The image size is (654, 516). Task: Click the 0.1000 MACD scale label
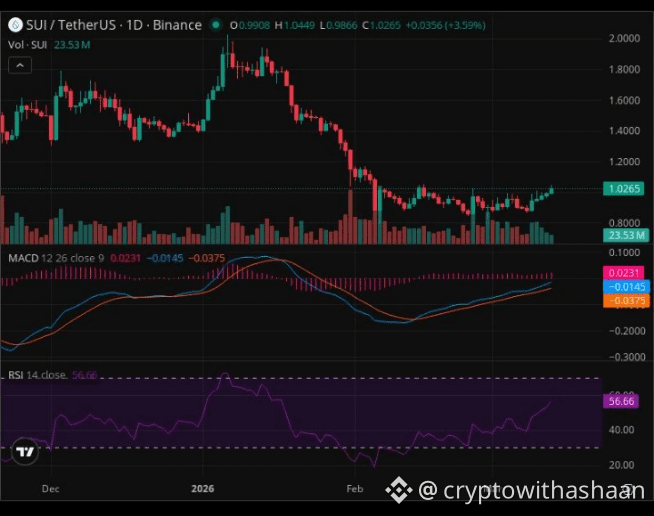624,252
